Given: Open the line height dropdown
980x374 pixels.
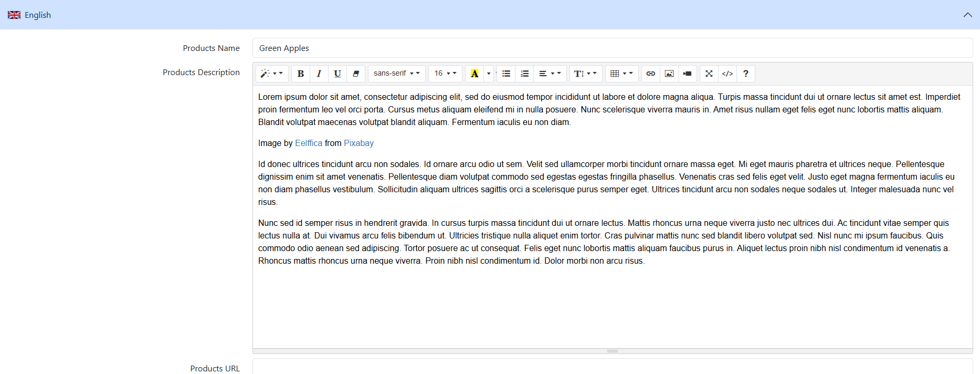Looking at the screenshot, I should click(585, 74).
